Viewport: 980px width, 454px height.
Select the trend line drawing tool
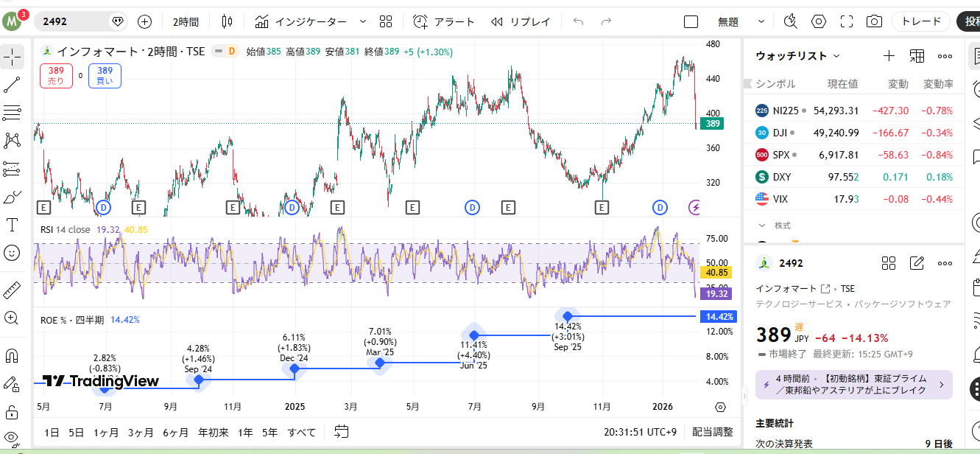point(12,85)
